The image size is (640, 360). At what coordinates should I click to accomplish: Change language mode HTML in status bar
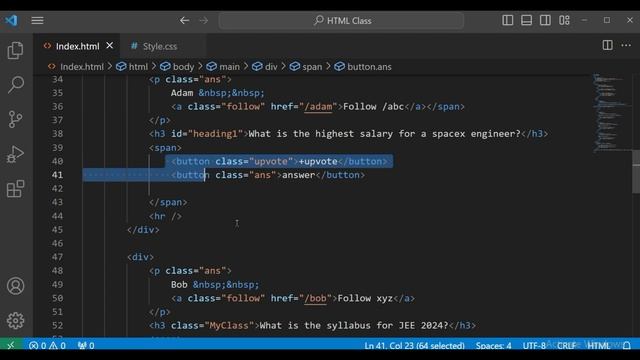598,345
